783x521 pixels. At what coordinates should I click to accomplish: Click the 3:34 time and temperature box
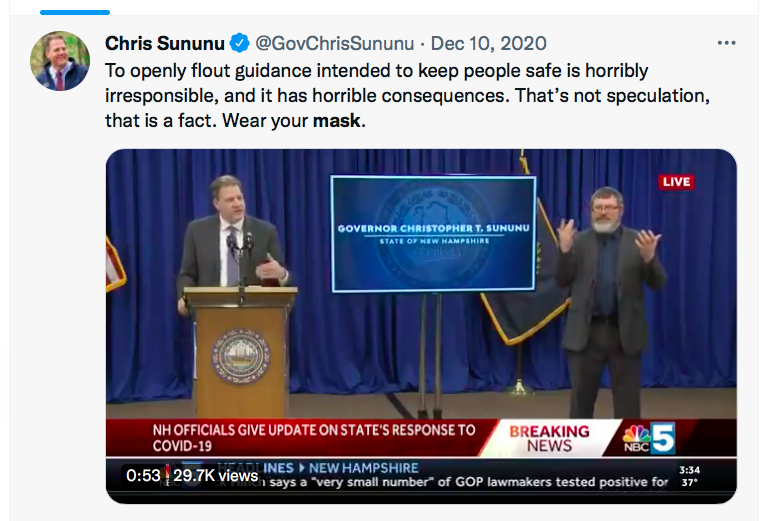[x=689, y=475]
